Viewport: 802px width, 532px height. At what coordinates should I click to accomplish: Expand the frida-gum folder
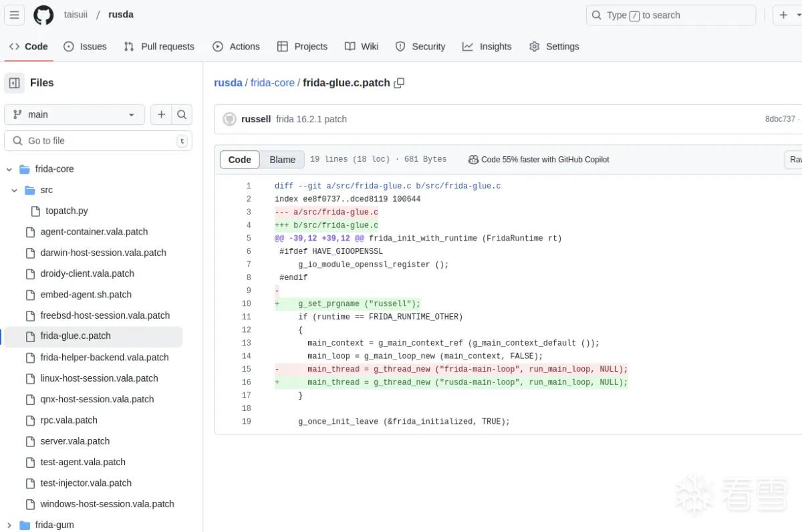(9, 525)
